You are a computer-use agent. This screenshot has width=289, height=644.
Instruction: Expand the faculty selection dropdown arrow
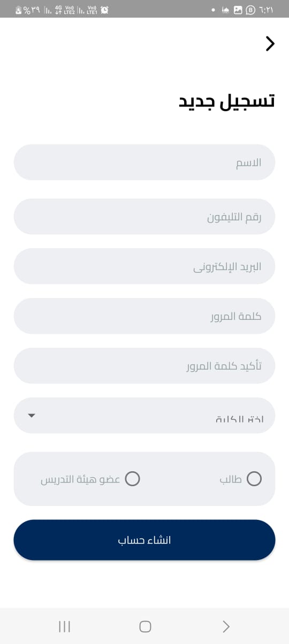pos(32,415)
